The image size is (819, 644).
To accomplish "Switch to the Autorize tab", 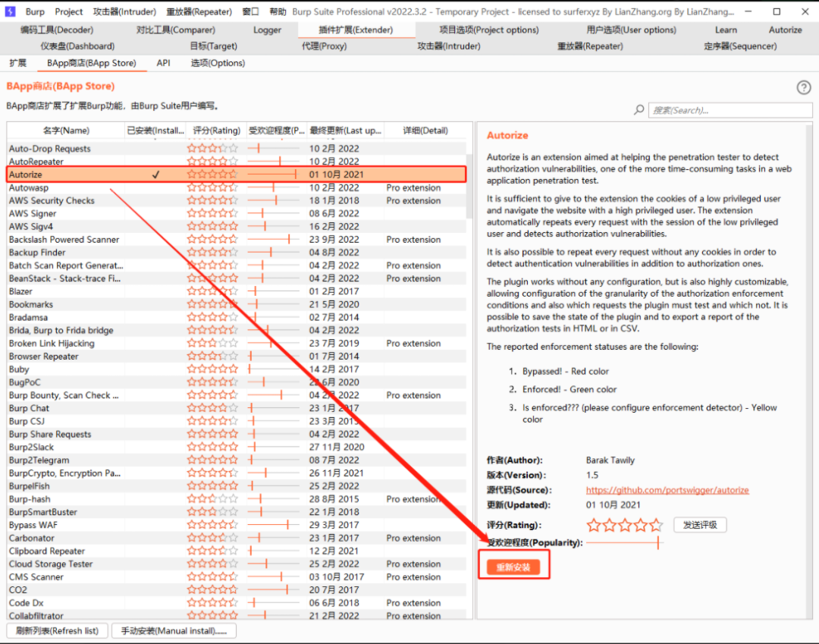I will click(785, 30).
